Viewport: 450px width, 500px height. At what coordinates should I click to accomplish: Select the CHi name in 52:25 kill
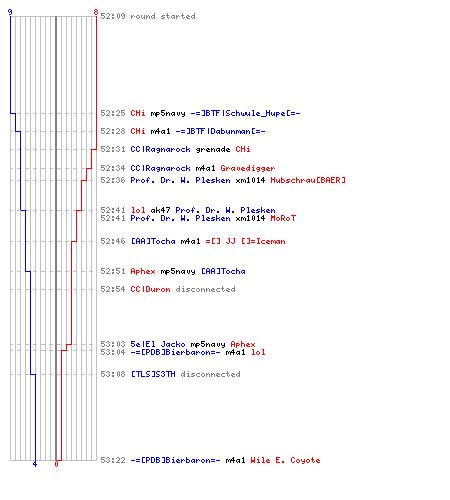point(138,113)
